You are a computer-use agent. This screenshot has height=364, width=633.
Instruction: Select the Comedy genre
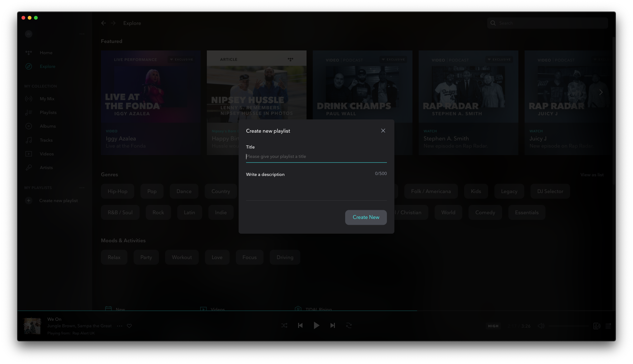[x=485, y=213]
